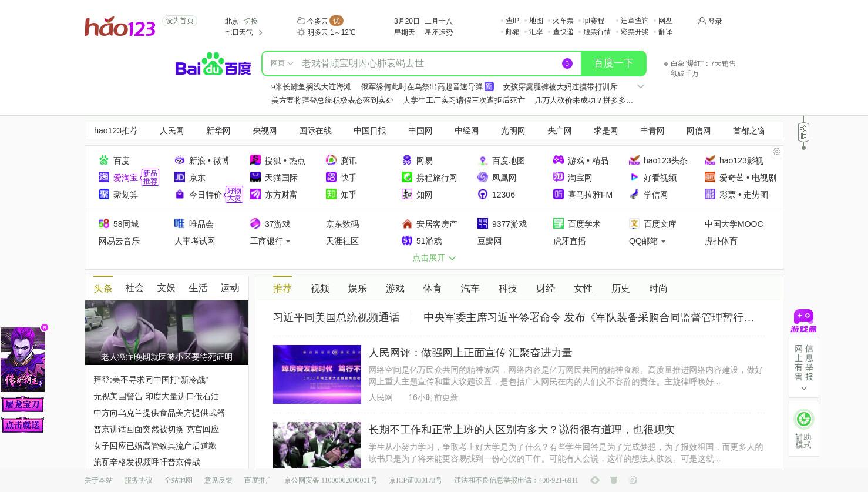The width and height of the screenshot is (868, 492).
Task: Click the 百度地图 pin icon
Action: [x=483, y=160]
